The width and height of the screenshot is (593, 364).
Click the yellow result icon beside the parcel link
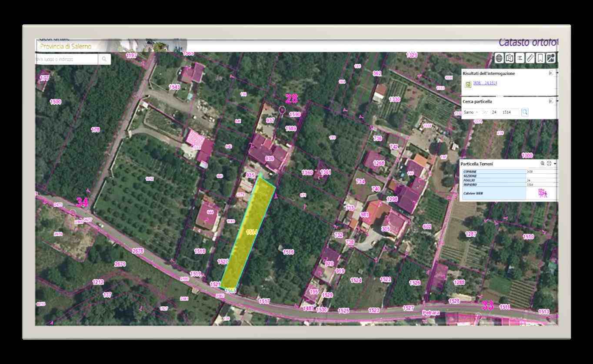(468, 84)
